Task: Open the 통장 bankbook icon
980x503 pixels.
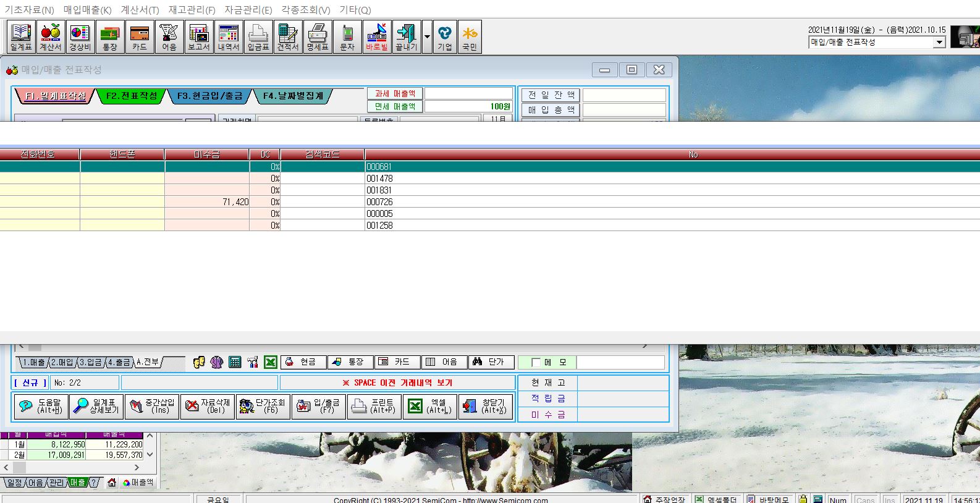Action: (x=110, y=37)
